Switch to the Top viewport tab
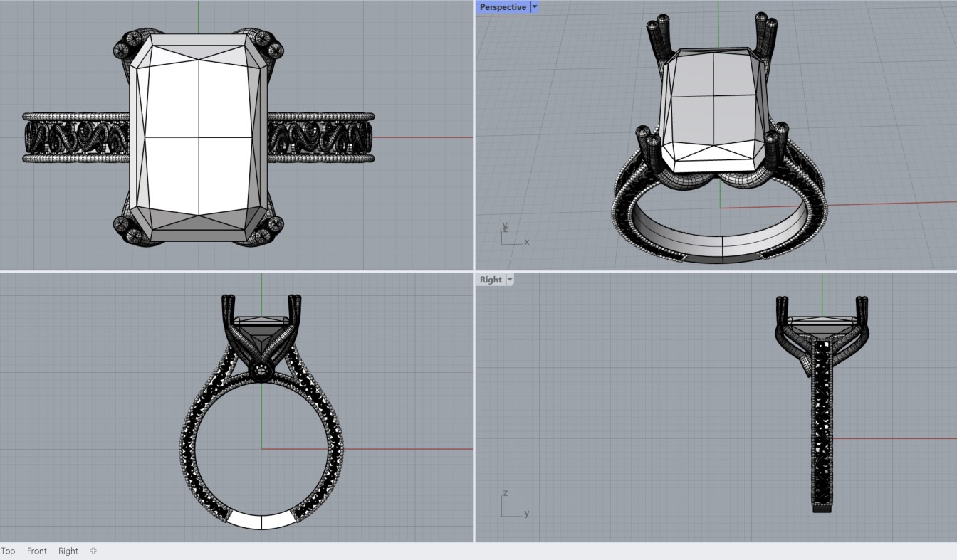 (8, 551)
